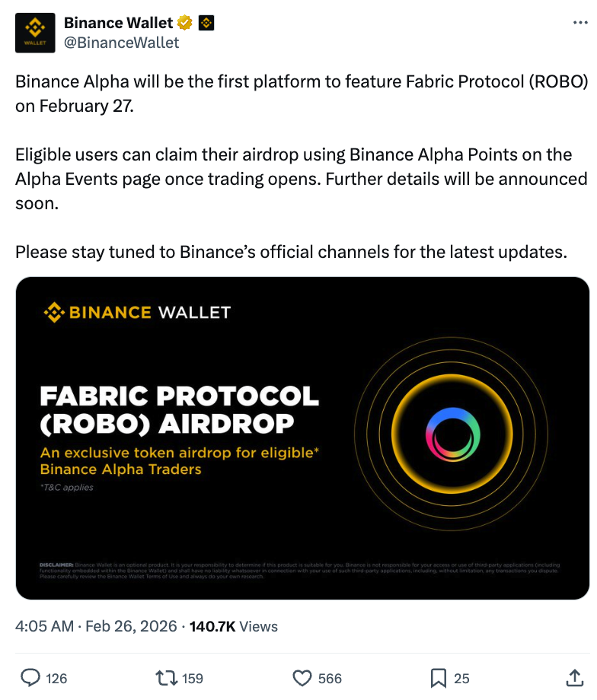597x700 pixels.
Task: Open the @BinanceWallet handle link
Action: coord(122,43)
